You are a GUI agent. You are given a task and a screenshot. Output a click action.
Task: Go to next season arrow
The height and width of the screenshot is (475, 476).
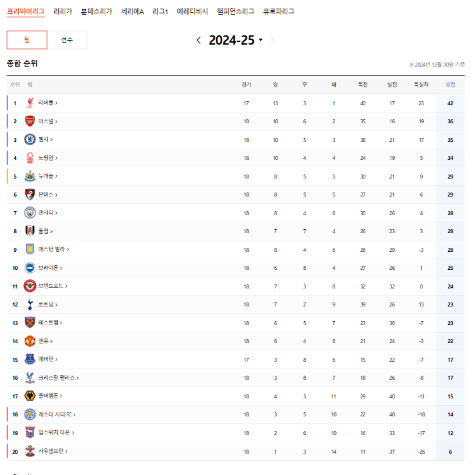coord(272,40)
